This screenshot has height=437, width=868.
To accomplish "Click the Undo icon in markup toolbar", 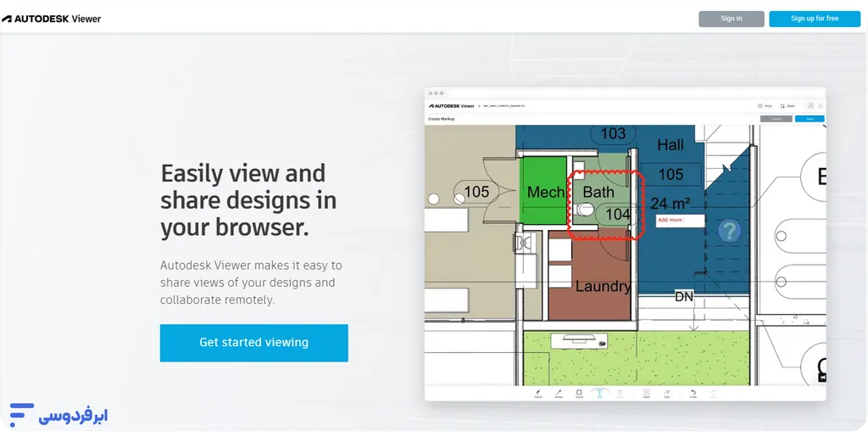I will (693, 394).
